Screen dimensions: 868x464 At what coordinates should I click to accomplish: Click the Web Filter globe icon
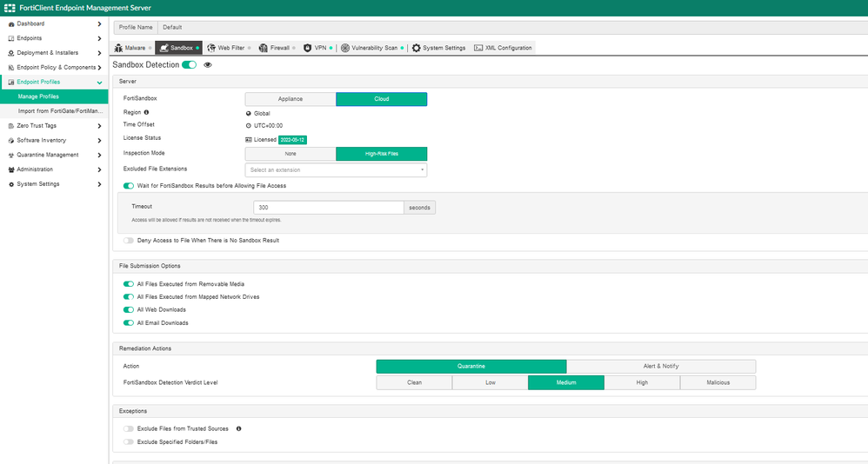tap(211, 48)
